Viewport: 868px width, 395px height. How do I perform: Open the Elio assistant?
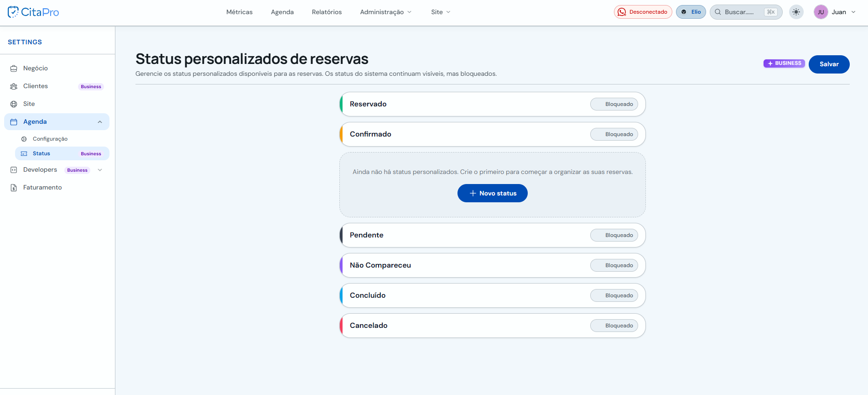click(691, 12)
